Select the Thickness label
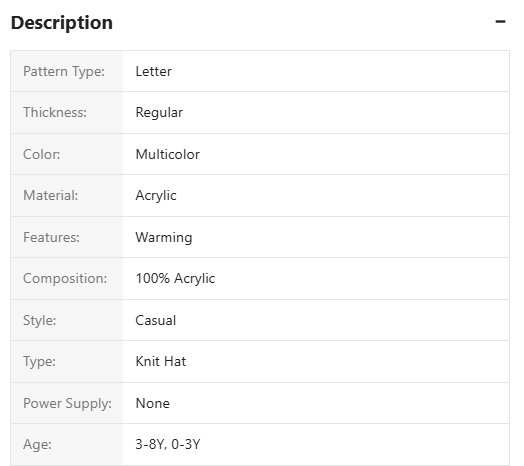Viewport: 524px width, 466px height. [x=55, y=113]
